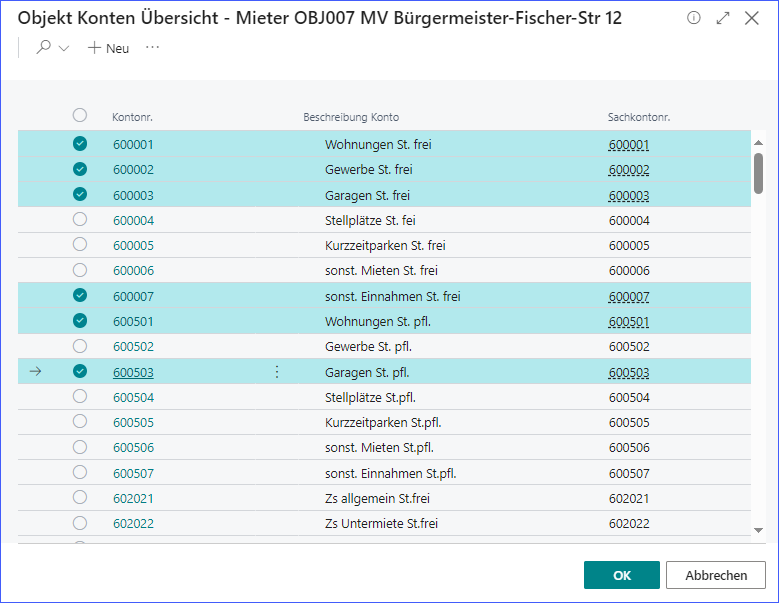Select the row checkbox for 600004

tap(80, 220)
